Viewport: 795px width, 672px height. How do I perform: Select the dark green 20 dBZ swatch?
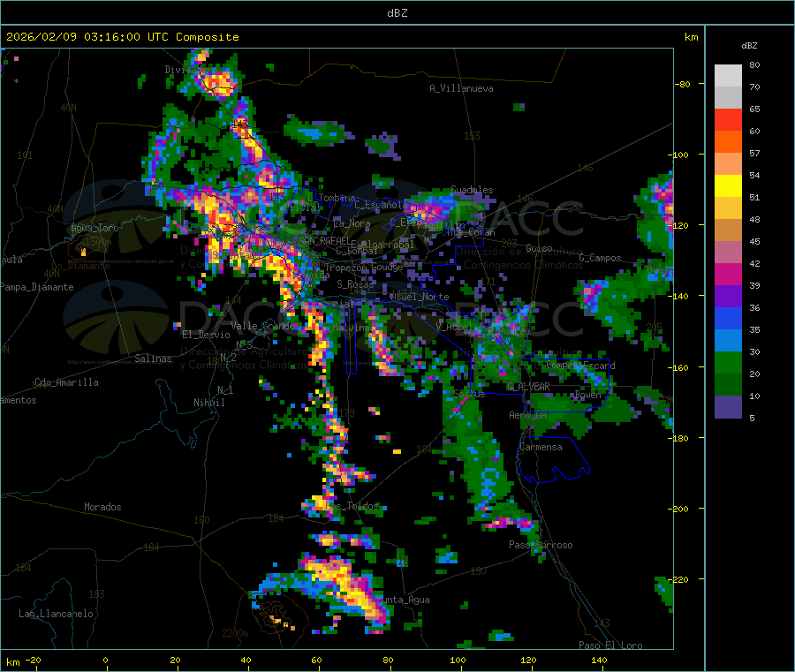(x=728, y=384)
